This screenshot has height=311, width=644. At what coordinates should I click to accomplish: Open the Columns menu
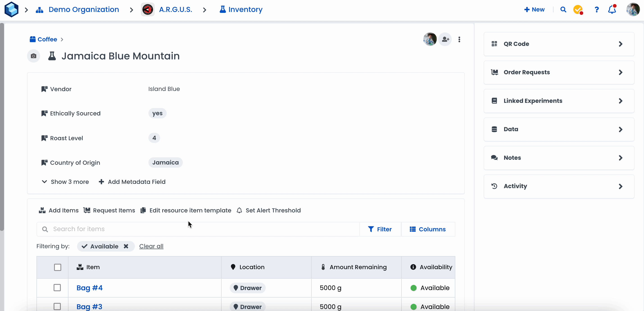(x=428, y=229)
